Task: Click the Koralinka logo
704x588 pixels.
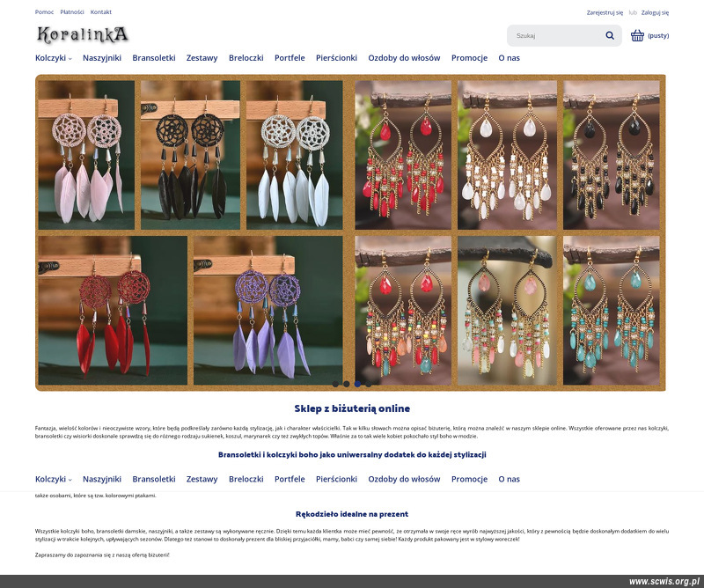Action: click(x=83, y=35)
